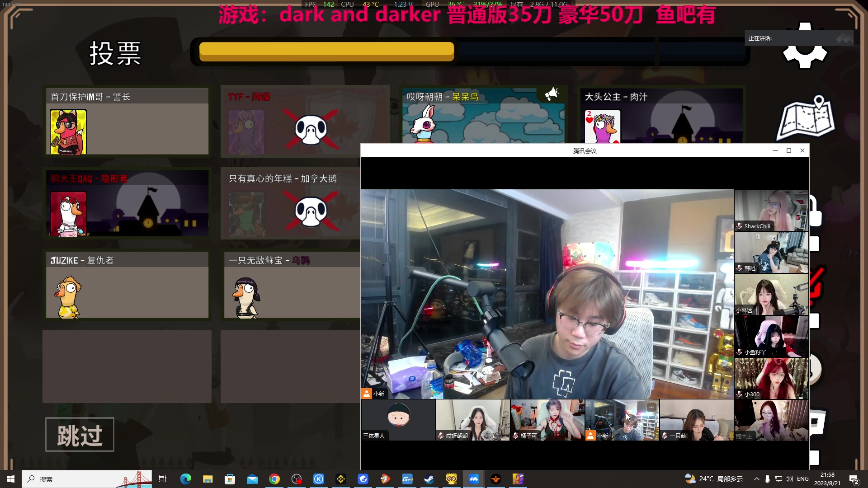
Task: Vote for 首刀保护iM哥 - 警长 card
Action: pos(127,122)
